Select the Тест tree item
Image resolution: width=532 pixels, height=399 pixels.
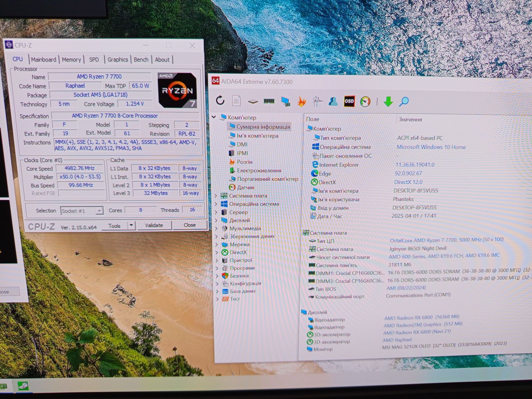coord(235,299)
